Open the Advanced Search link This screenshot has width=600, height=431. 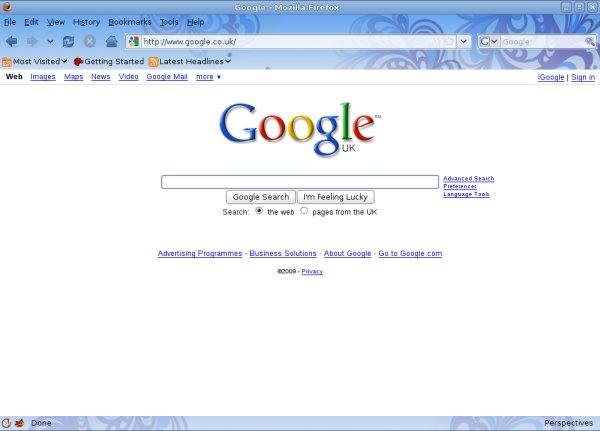(469, 179)
